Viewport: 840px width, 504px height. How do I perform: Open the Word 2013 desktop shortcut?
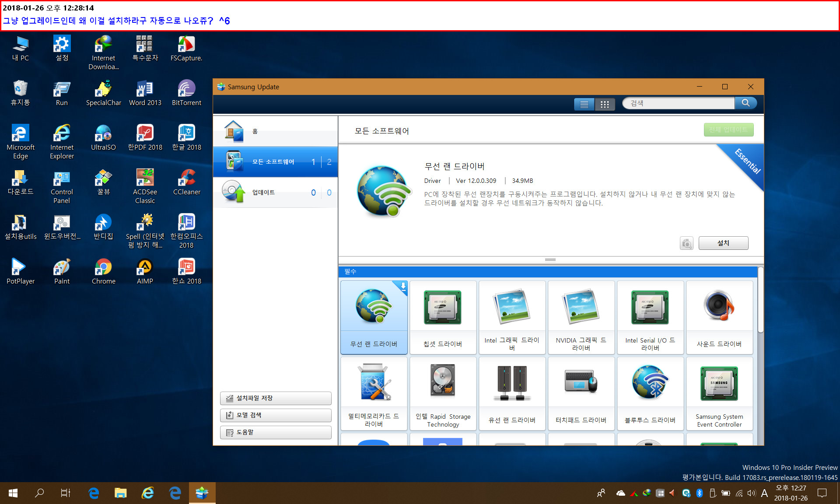(145, 93)
